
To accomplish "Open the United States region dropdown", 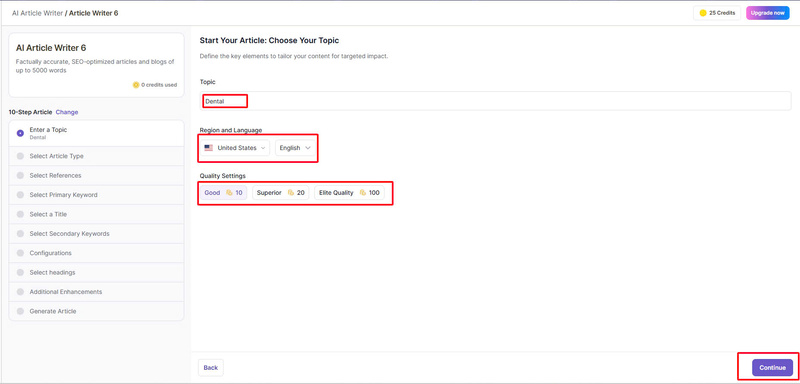I will click(235, 148).
